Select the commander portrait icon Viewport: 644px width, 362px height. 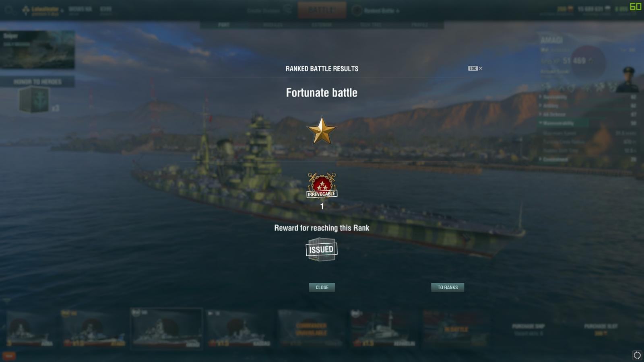pos(627,79)
